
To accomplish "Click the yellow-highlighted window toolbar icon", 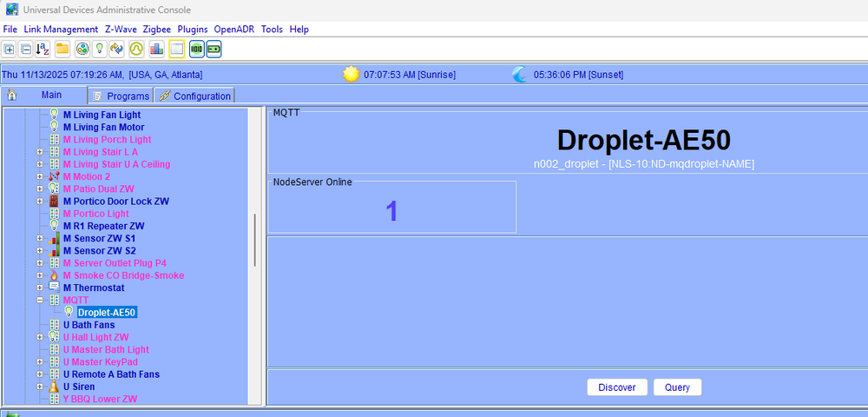I will click(177, 50).
